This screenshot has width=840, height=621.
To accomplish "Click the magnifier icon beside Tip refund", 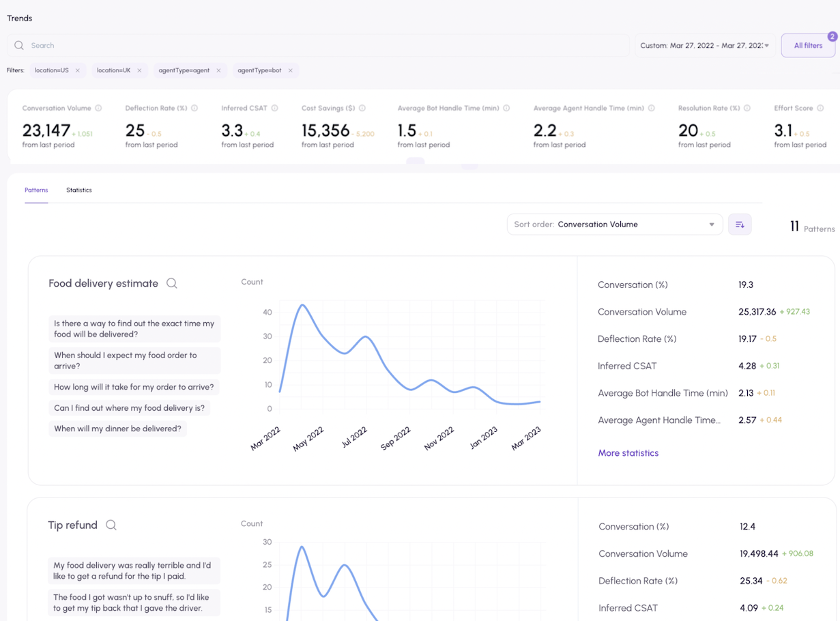I will coord(111,525).
